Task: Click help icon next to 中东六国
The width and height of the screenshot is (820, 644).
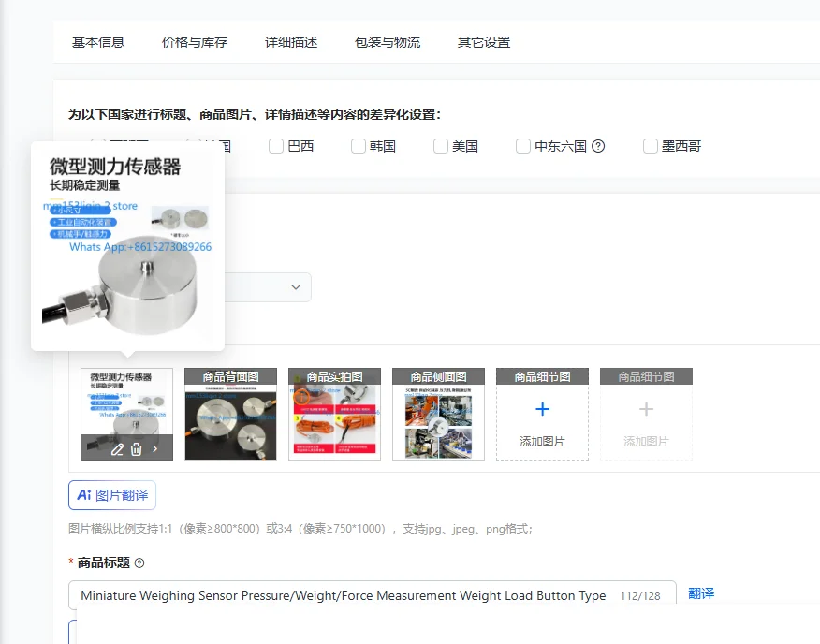Action: [598, 146]
